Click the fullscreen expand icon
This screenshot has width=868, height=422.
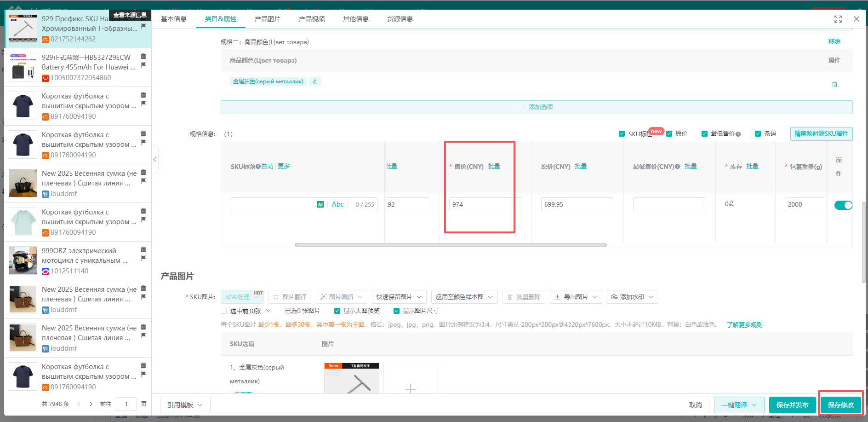point(838,19)
